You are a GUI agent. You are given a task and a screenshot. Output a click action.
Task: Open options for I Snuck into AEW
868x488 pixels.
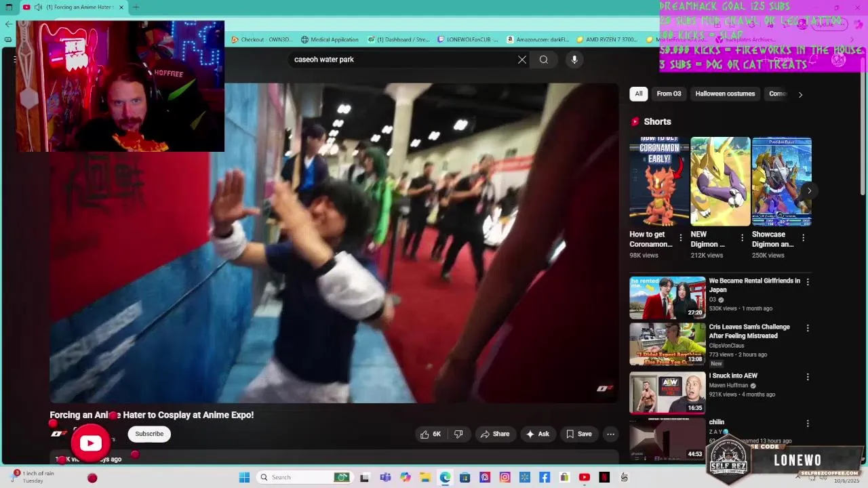pyautogui.click(x=807, y=377)
